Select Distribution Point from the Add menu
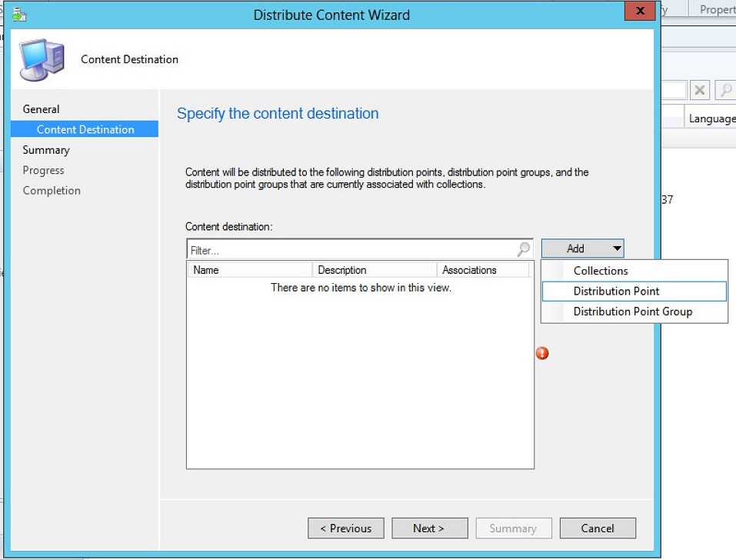Image resolution: width=736 pixels, height=560 pixels. (x=616, y=291)
